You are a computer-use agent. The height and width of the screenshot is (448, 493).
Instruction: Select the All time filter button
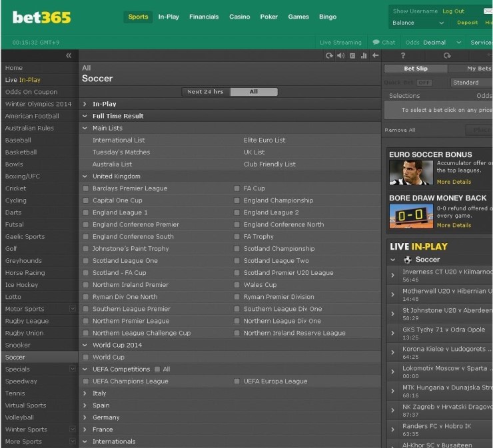coord(254,92)
